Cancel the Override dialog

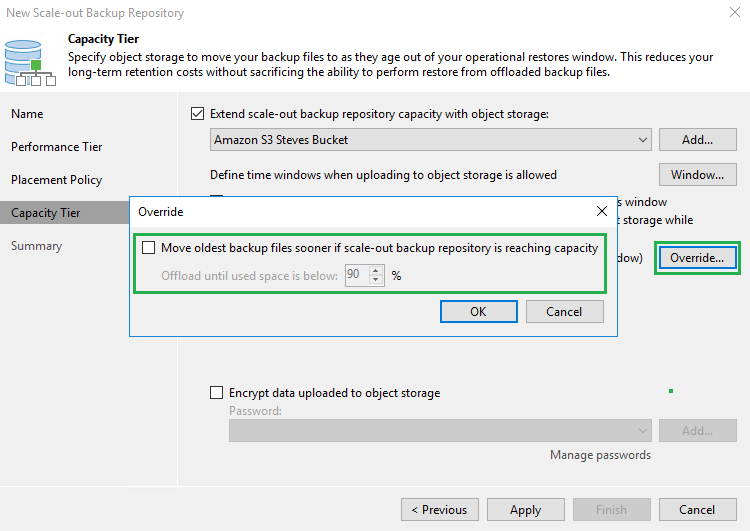click(564, 312)
